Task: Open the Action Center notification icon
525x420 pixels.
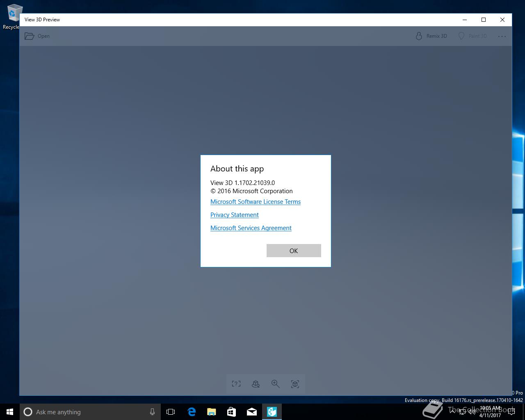Action: (x=511, y=412)
